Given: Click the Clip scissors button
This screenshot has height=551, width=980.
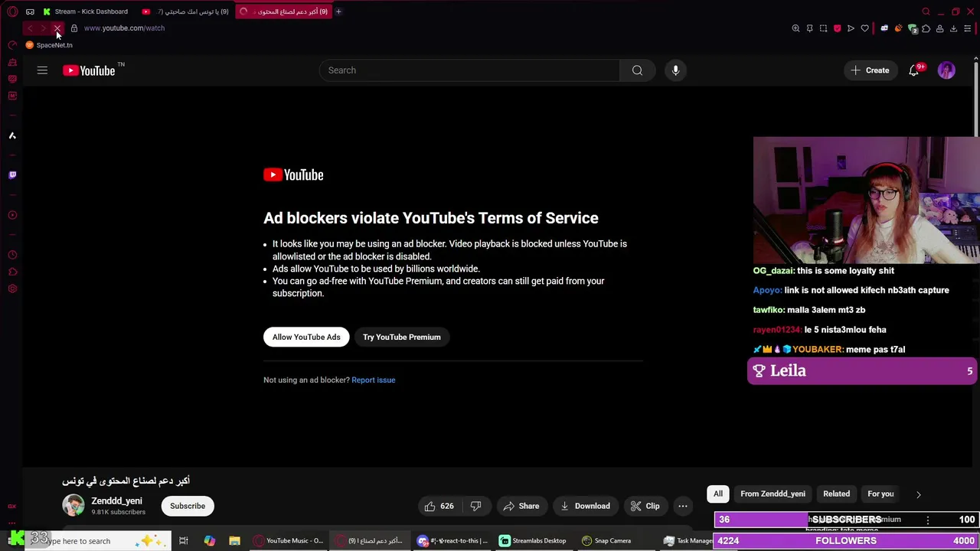Looking at the screenshot, I should 645,506.
